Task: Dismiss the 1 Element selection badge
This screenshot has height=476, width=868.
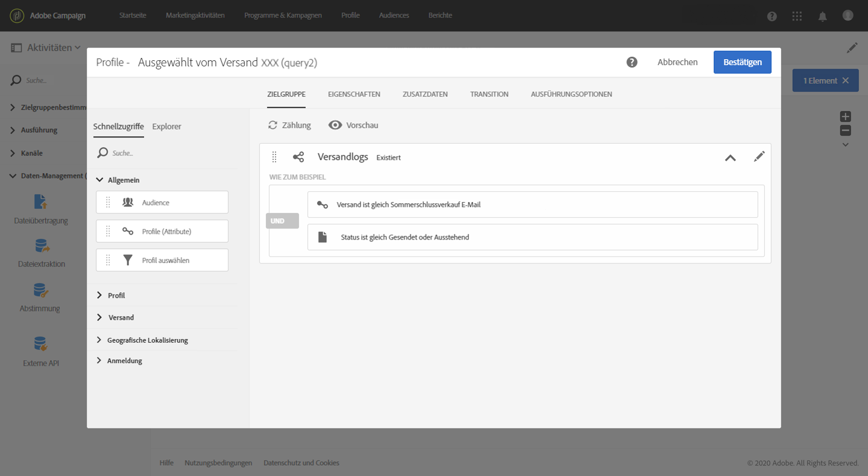Action: tap(845, 80)
